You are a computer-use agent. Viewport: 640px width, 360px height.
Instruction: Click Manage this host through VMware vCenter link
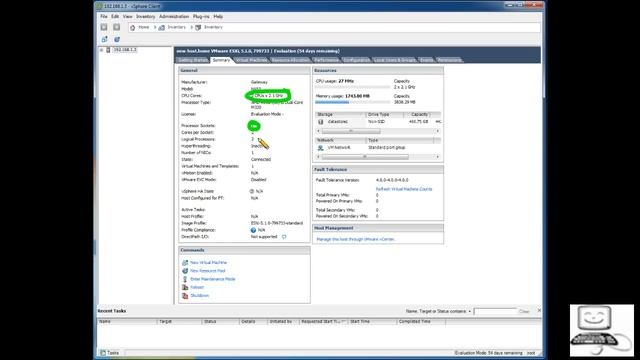[355, 239]
